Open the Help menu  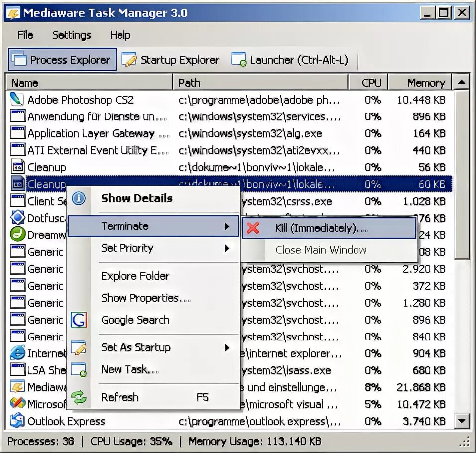coord(120,35)
